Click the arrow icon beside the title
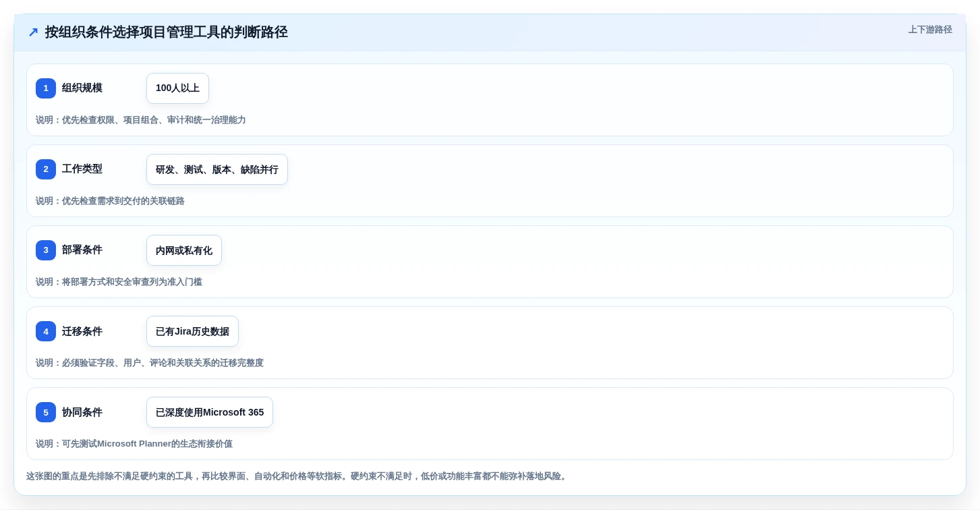 click(33, 32)
